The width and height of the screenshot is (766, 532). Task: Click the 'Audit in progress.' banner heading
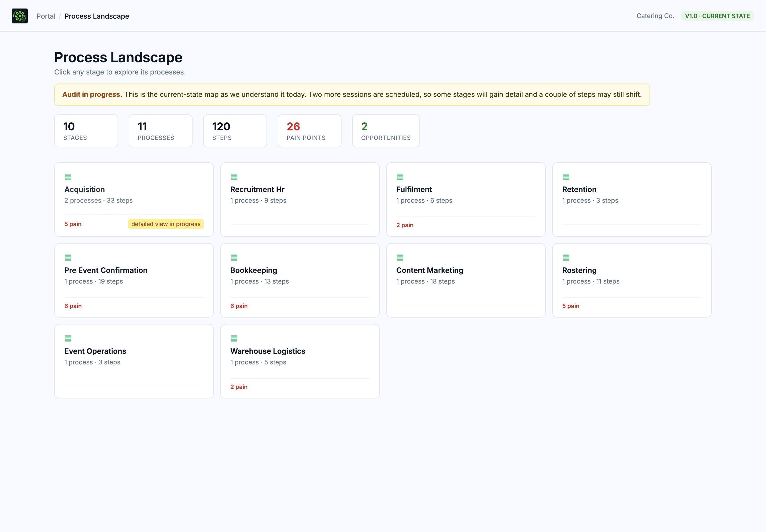pyautogui.click(x=92, y=95)
